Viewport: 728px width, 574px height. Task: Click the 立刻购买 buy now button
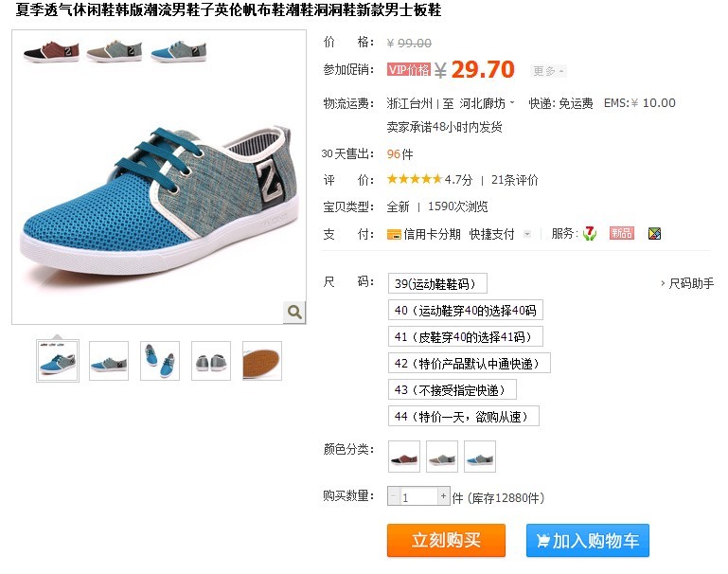tap(446, 540)
